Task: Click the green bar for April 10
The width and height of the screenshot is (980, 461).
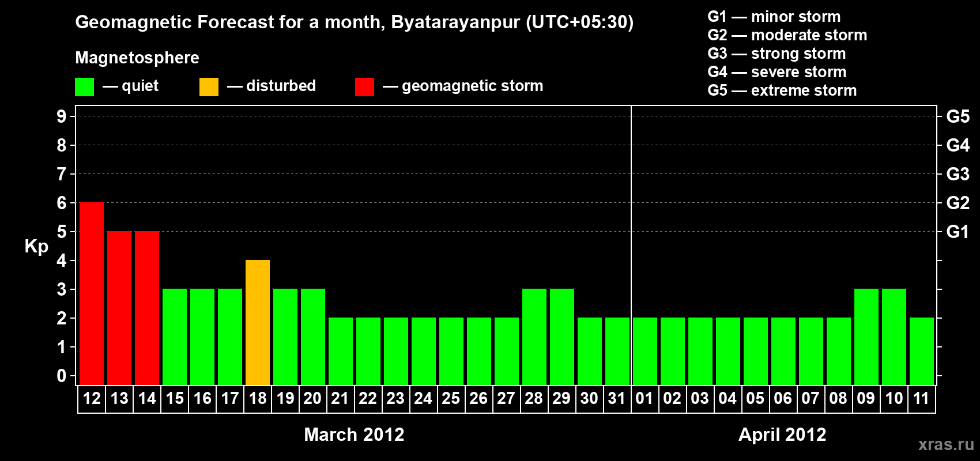Action: 894,337
